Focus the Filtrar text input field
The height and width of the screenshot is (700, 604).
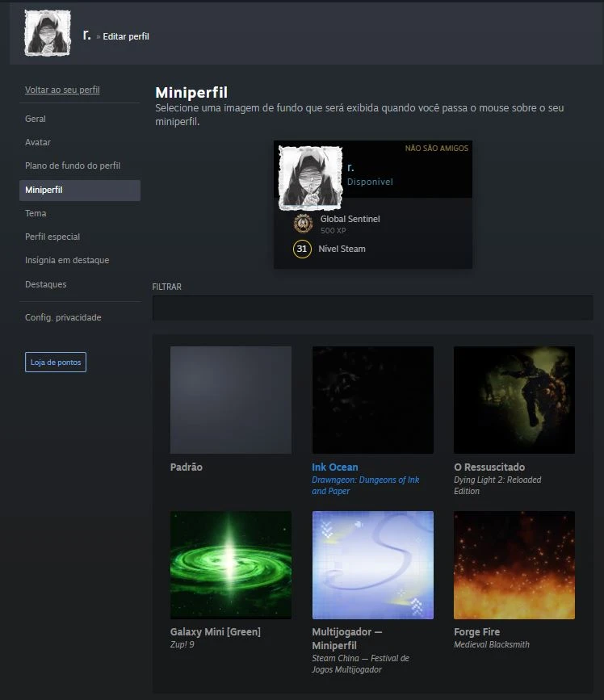tap(372, 308)
